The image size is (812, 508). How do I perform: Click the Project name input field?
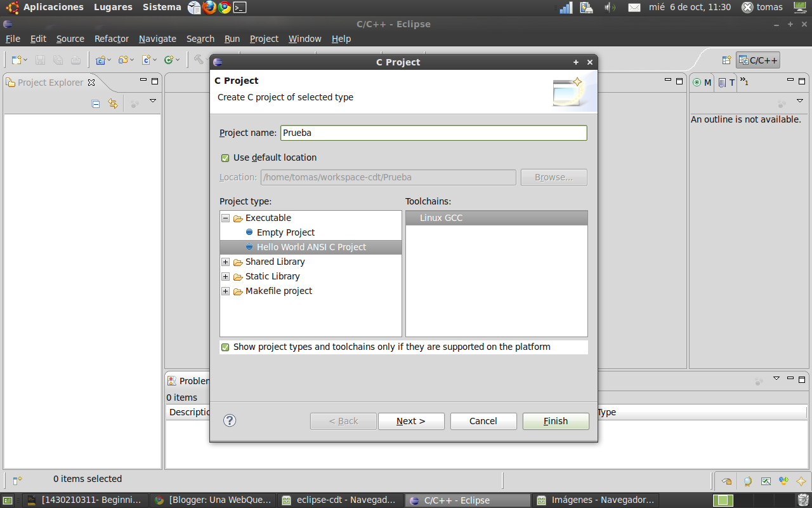coord(434,133)
